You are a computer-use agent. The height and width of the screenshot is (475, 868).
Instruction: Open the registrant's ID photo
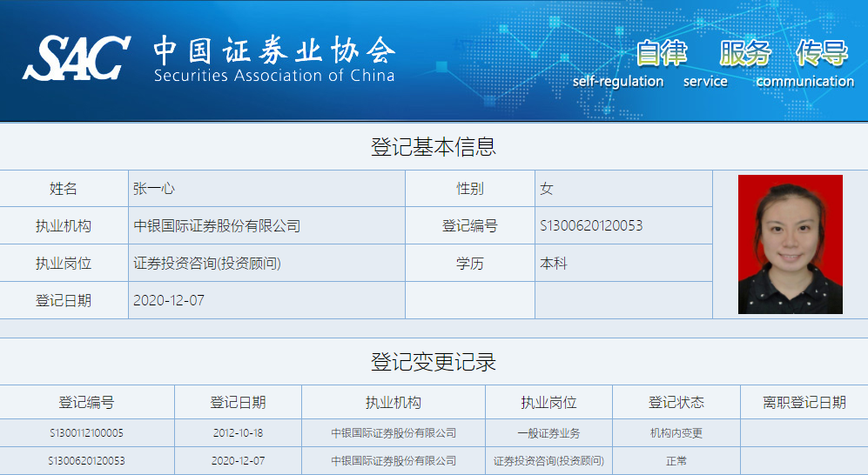tap(790, 244)
